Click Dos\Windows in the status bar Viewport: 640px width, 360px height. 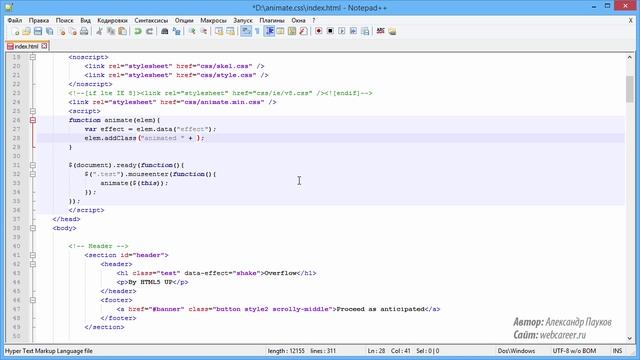[x=516, y=351]
